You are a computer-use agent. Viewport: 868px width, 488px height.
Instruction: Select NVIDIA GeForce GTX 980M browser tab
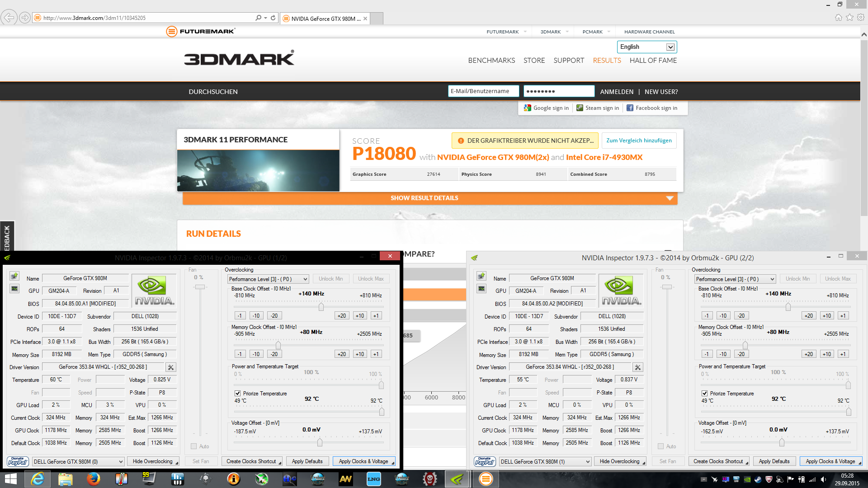tap(325, 19)
